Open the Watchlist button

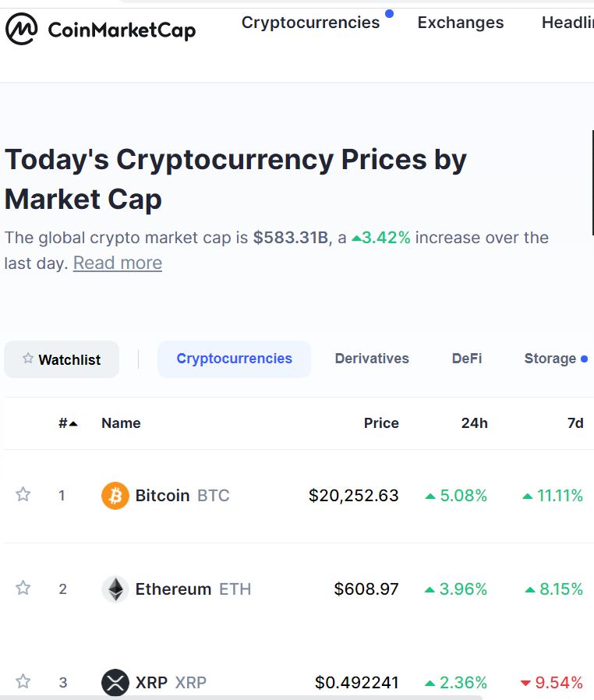pos(62,359)
